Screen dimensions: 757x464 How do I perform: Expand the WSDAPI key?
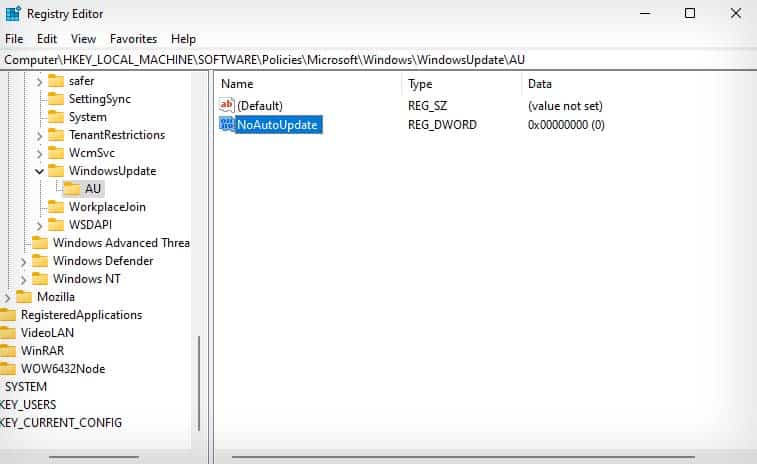click(40, 226)
